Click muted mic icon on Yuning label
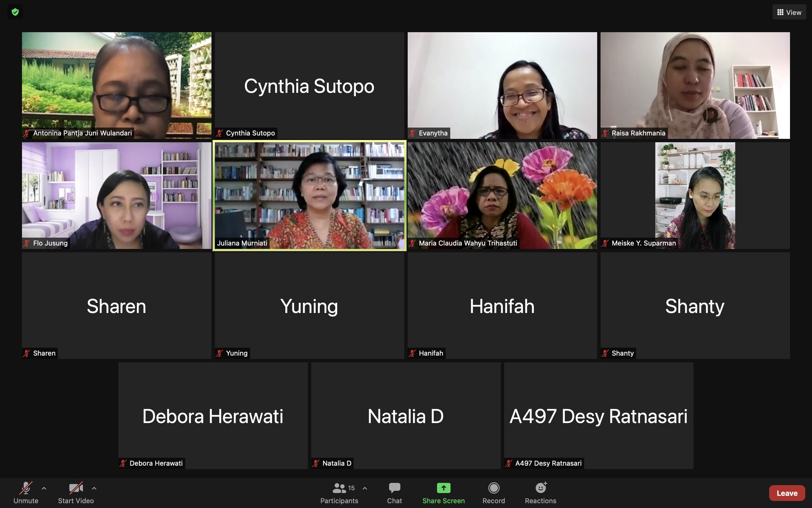 219,353
